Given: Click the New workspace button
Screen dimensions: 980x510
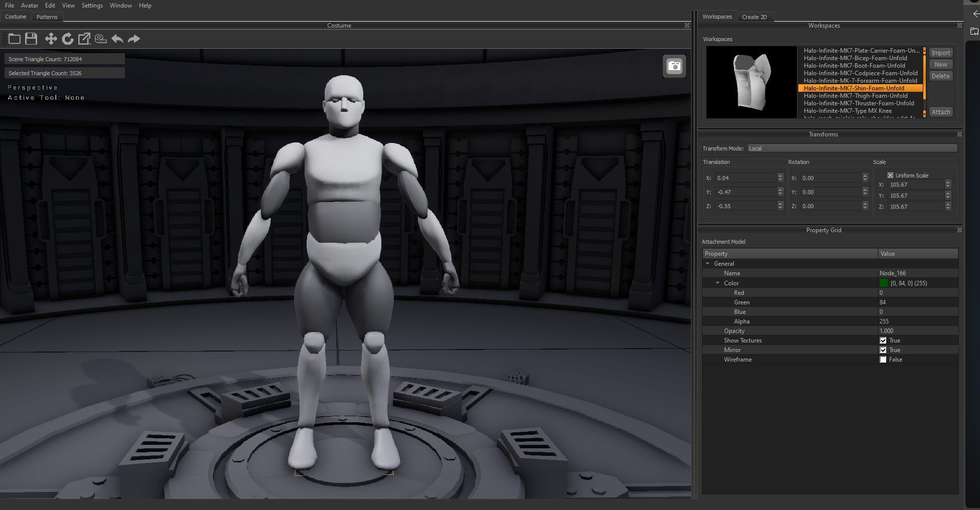Looking at the screenshot, I should pyautogui.click(x=941, y=64).
